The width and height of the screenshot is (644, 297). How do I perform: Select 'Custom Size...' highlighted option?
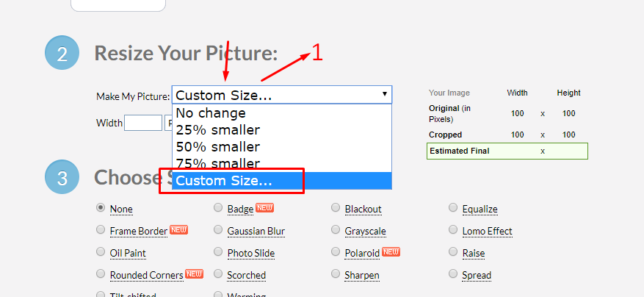(x=224, y=181)
